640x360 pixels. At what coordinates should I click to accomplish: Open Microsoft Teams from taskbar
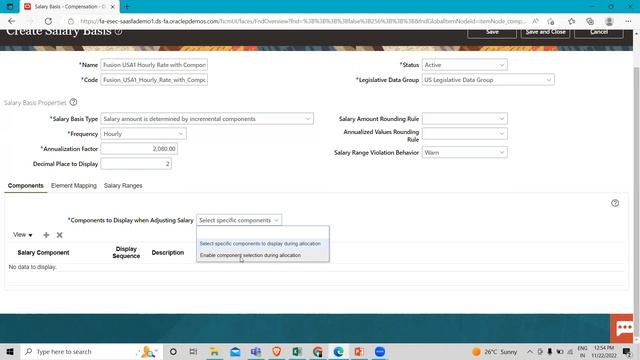(x=256, y=351)
